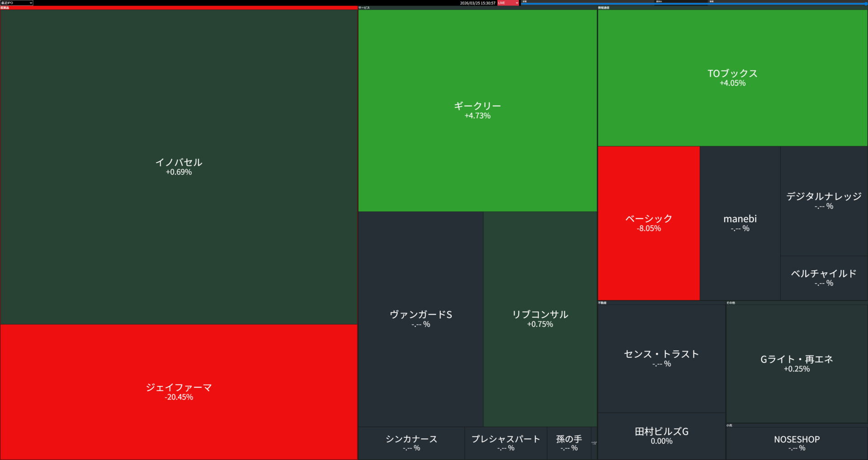
Task: Click the 田村ビルズG tile
Action: 661,436
